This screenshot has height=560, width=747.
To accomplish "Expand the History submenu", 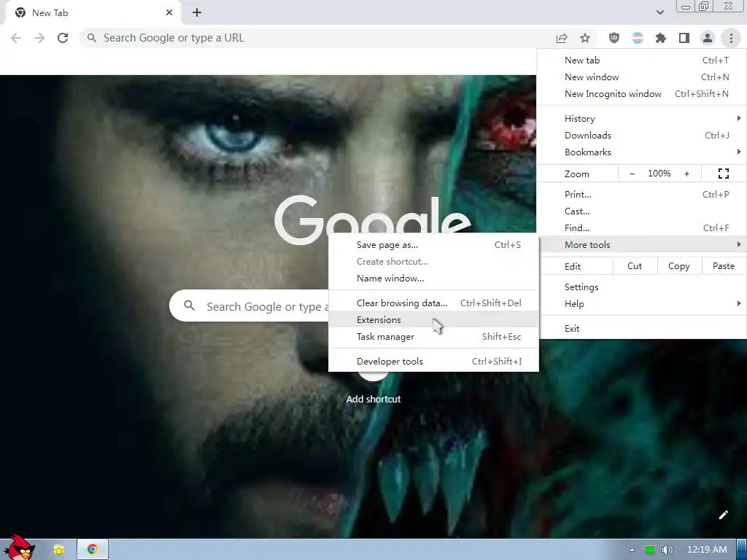I will coord(641,119).
